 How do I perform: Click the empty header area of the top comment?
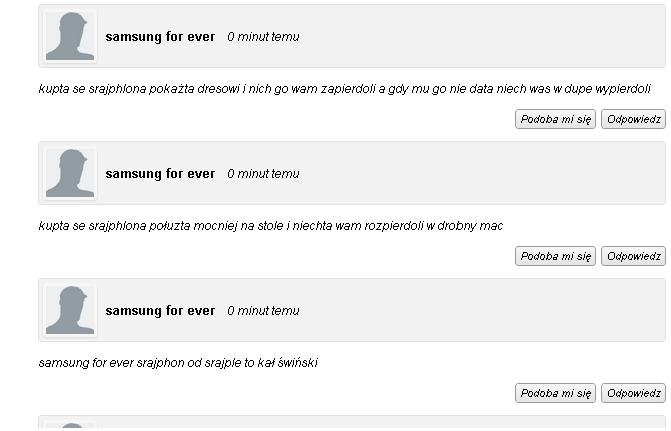coord(480,37)
